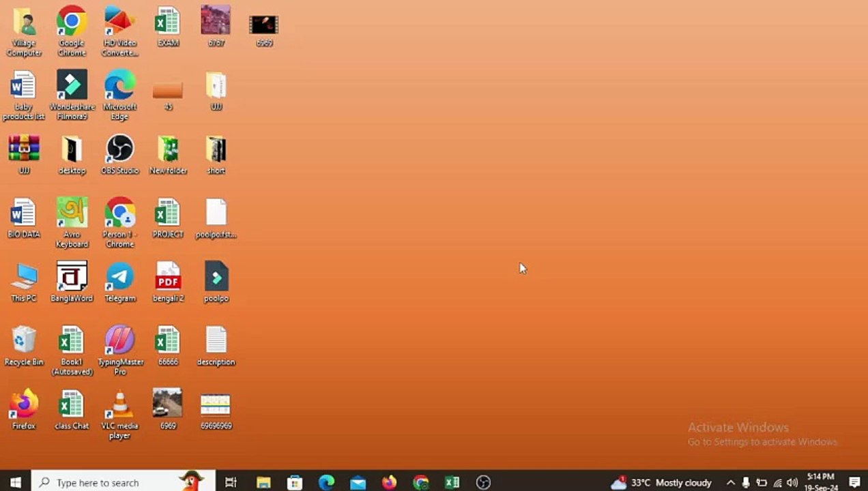This screenshot has height=491, width=868.
Task: Select the OBS Studio shortcut
Action: [120, 155]
